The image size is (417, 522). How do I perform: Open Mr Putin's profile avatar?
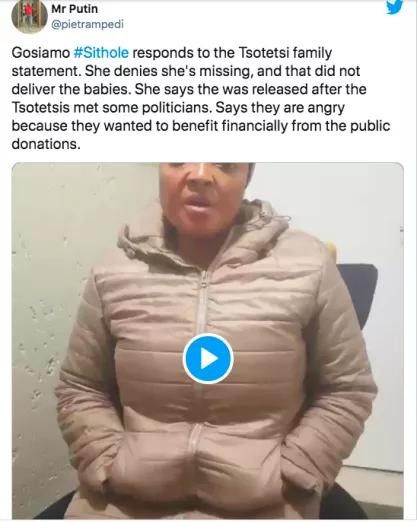point(29,15)
